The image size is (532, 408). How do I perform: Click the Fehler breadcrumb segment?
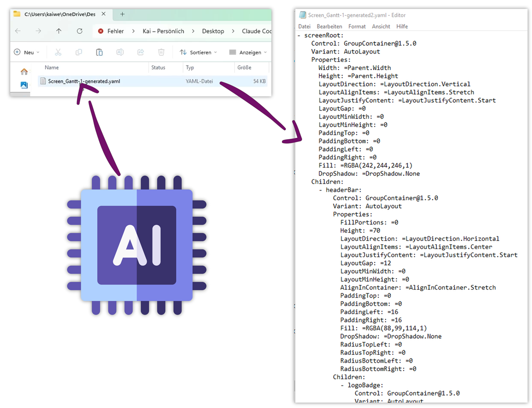(x=116, y=31)
